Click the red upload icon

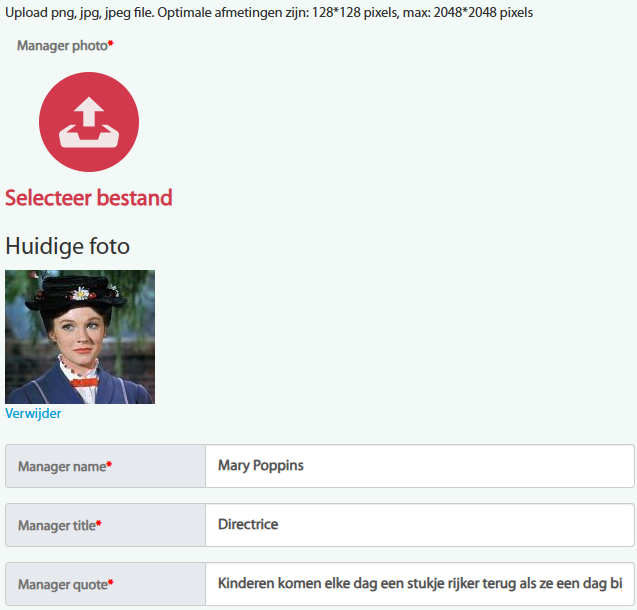point(88,122)
